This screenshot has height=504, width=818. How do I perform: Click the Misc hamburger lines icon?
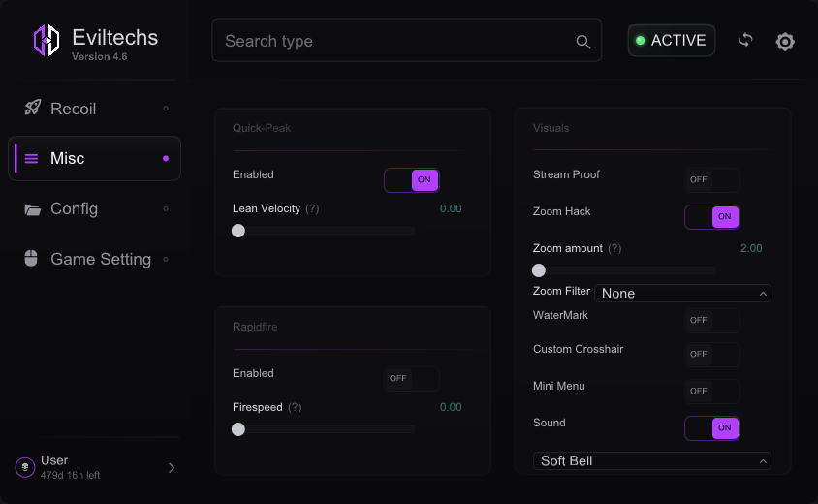(31, 158)
